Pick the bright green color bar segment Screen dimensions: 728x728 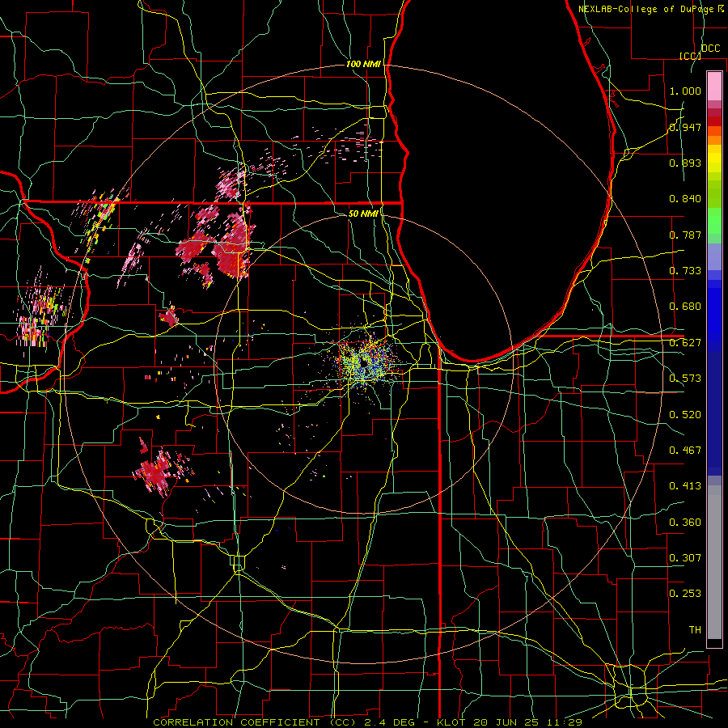(x=714, y=221)
